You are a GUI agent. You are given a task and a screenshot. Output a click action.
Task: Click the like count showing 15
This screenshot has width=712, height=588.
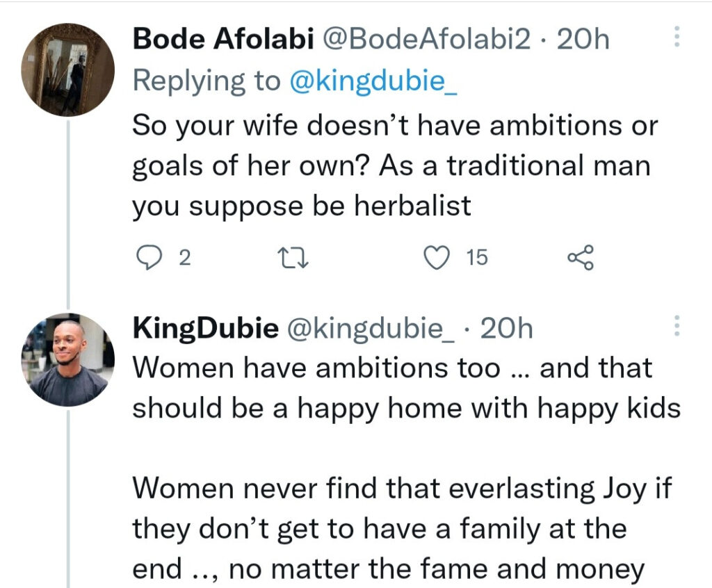click(x=477, y=259)
